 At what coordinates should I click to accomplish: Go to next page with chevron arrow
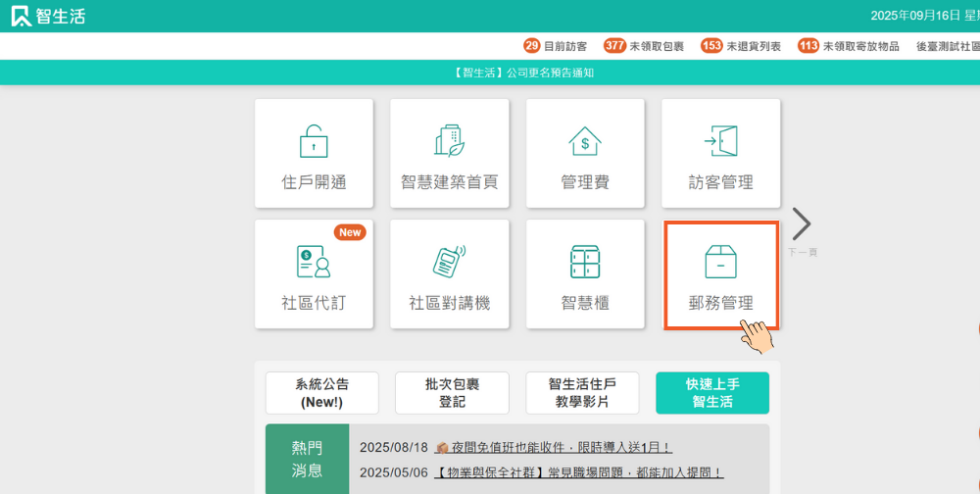pos(801,224)
